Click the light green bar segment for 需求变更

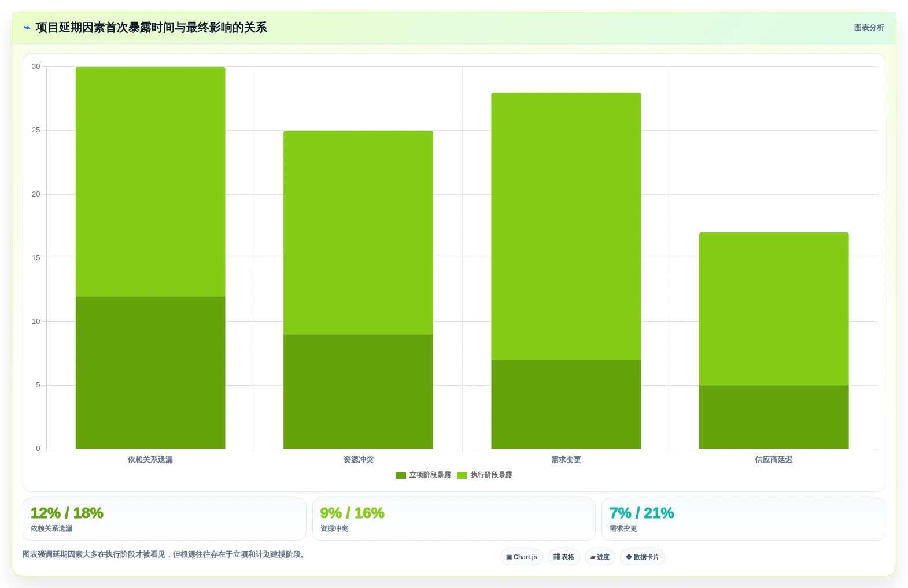(566, 226)
